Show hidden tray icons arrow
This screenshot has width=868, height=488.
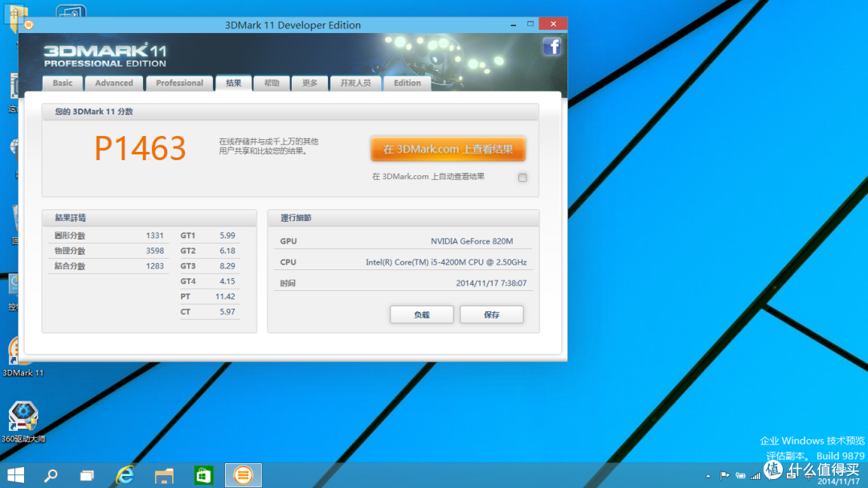(x=708, y=476)
